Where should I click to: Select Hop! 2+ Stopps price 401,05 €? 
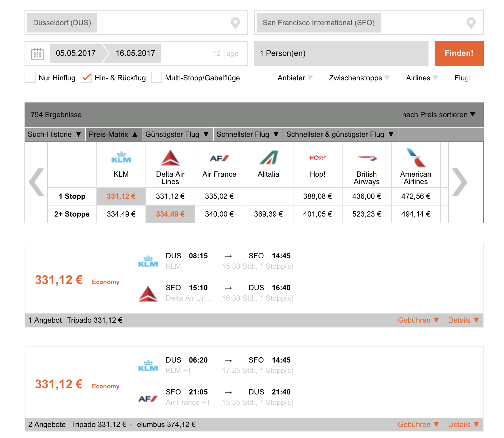[318, 214]
